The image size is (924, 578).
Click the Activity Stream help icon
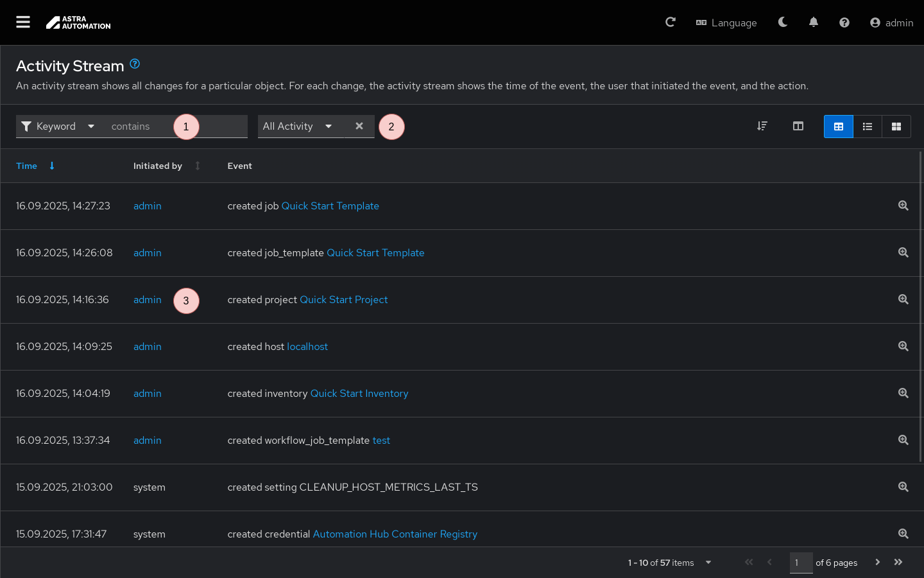pyautogui.click(x=135, y=64)
